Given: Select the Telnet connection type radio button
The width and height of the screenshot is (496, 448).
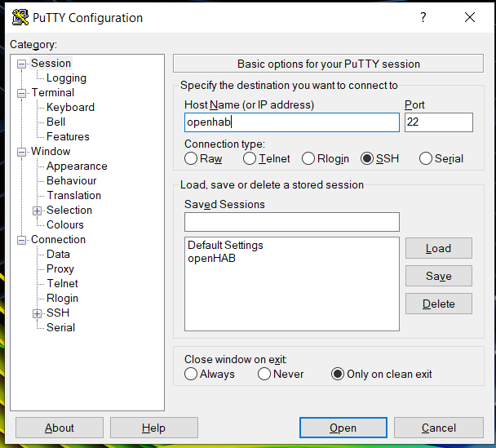Looking at the screenshot, I should click(x=250, y=158).
